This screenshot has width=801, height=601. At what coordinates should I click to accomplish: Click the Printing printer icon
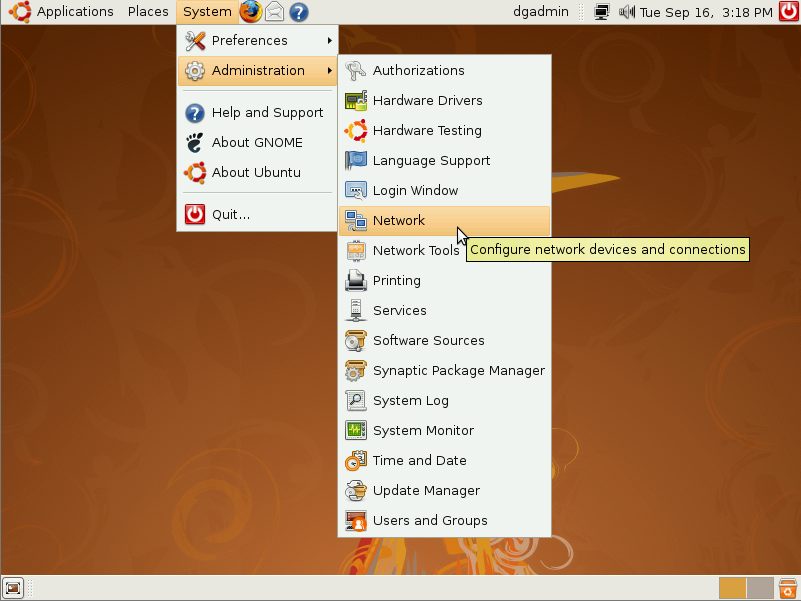(x=356, y=281)
